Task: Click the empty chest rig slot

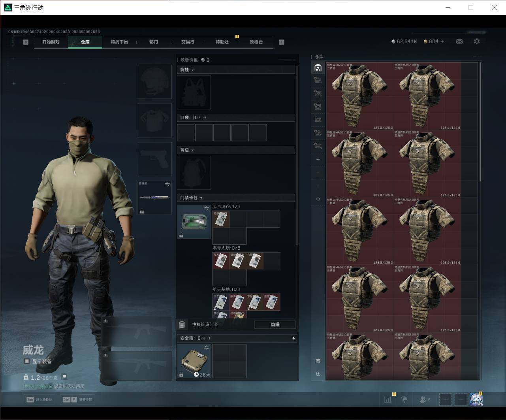Action: click(x=194, y=92)
